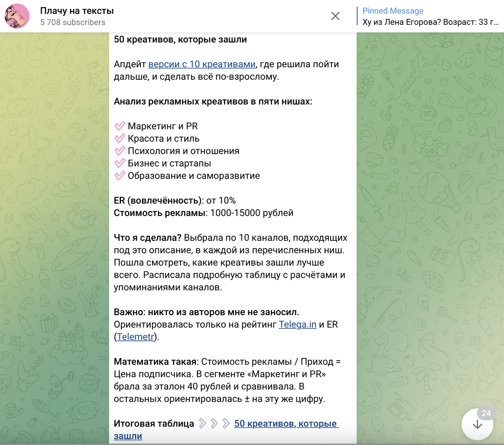Image resolution: width=504 pixels, height=445 pixels.
Task: Click the checkmark beside Психология и отношения
Action: coord(119,151)
